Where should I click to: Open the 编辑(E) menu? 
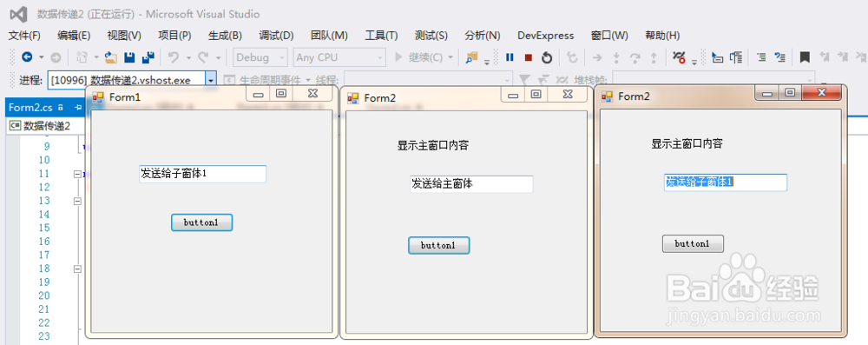point(74,36)
